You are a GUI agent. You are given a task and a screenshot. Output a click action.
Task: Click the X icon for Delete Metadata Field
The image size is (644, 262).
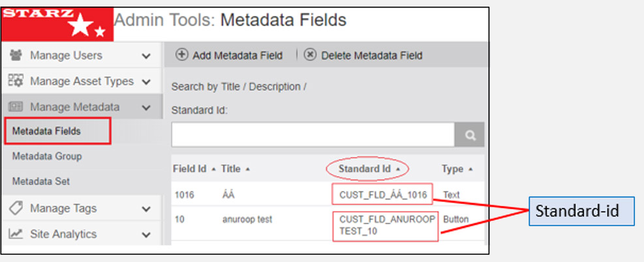[x=311, y=55]
